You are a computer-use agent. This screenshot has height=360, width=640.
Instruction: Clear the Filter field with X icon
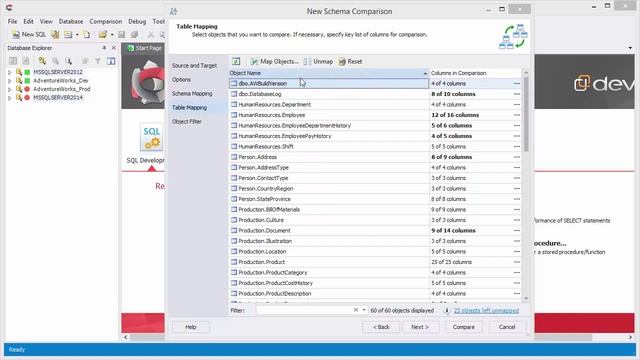(356, 310)
